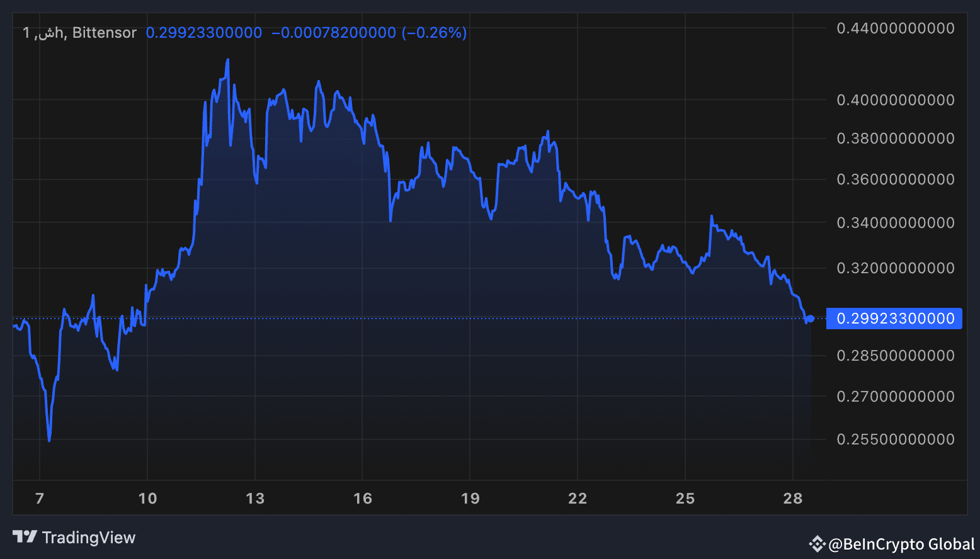Click the 0.28500000000 price axis label
Screen dimensions: 980x559
coord(896,356)
